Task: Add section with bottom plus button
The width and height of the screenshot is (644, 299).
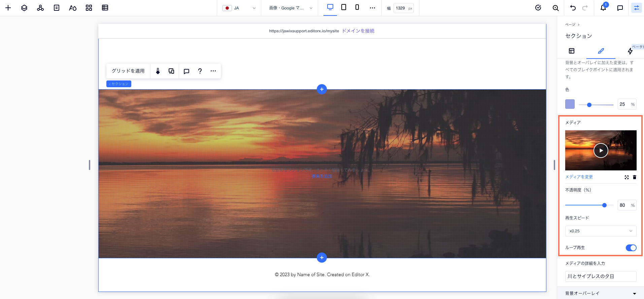Action: (322, 258)
